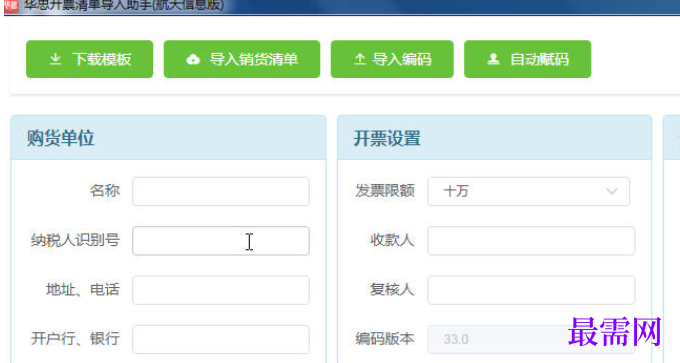Click the 开户行、银行 input field
Viewport: 680px width, 363px height.
click(x=221, y=339)
